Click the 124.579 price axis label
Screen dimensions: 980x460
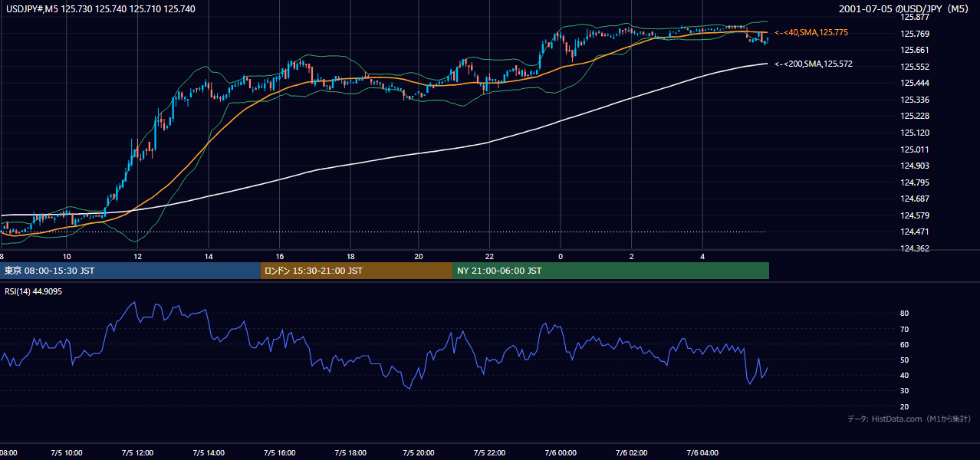915,215
